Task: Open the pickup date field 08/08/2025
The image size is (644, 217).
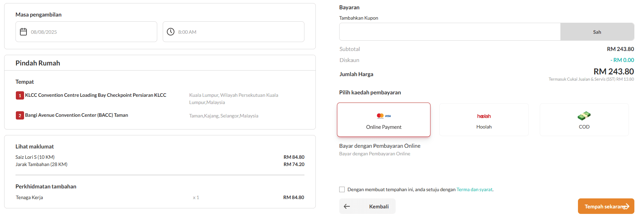Action: 86,32
